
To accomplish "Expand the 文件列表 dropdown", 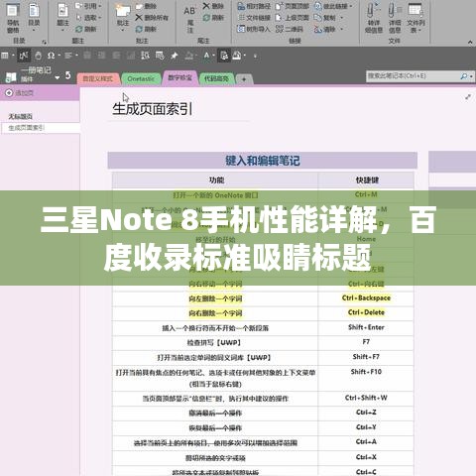I will tap(416, 17).
